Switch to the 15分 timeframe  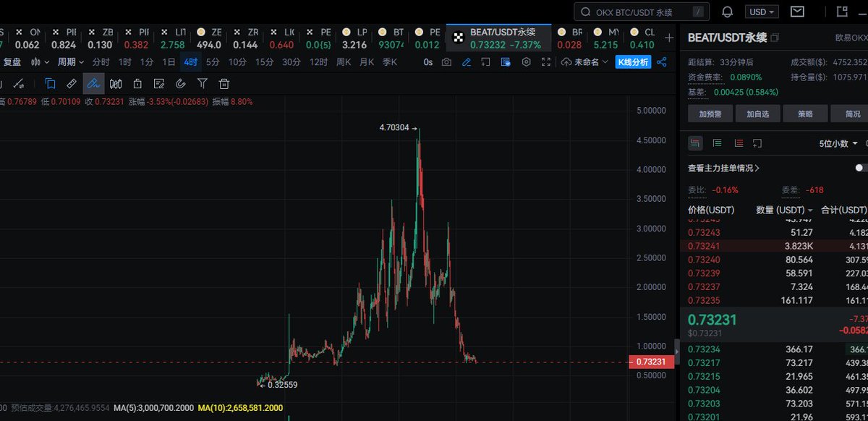(x=264, y=62)
